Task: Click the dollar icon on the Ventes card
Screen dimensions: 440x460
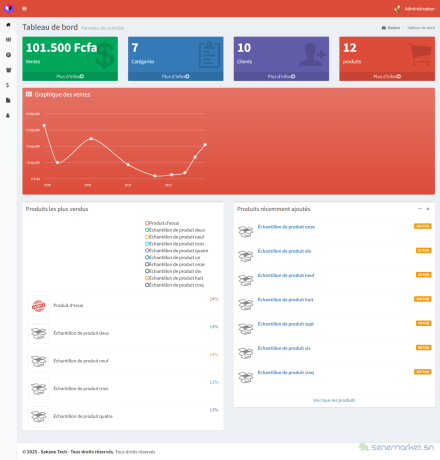Action: (104, 54)
